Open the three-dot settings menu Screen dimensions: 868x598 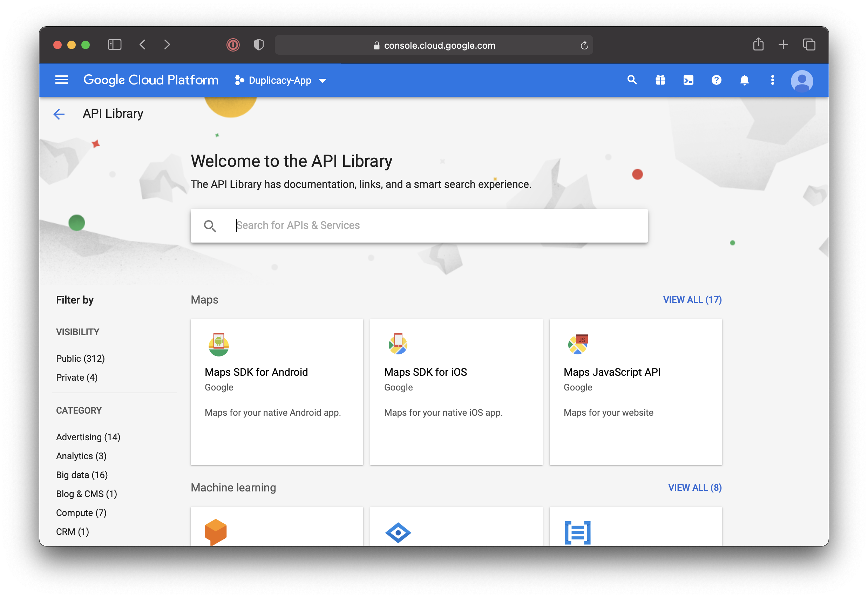click(x=773, y=80)
